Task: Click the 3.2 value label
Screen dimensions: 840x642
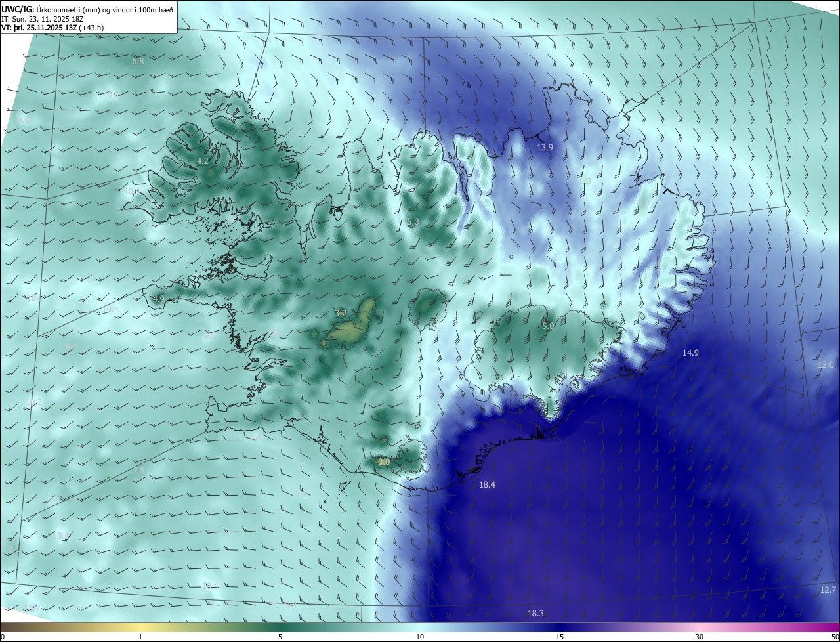Action: (341, 314)
